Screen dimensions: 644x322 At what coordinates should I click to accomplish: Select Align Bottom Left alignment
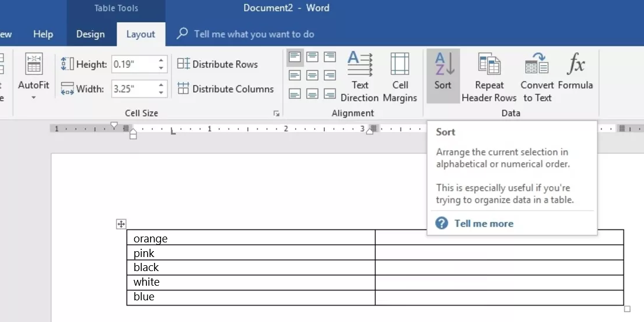pyautogui.click(x=295, y=94)
